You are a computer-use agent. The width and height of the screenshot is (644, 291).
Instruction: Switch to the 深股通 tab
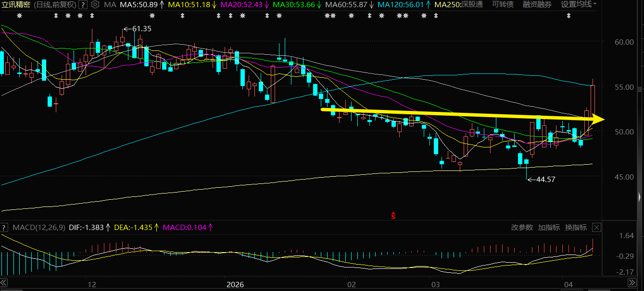pos(472,5)
